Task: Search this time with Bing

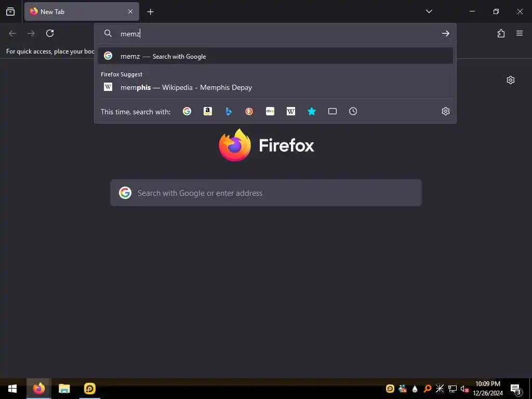Action: (229, 111)
